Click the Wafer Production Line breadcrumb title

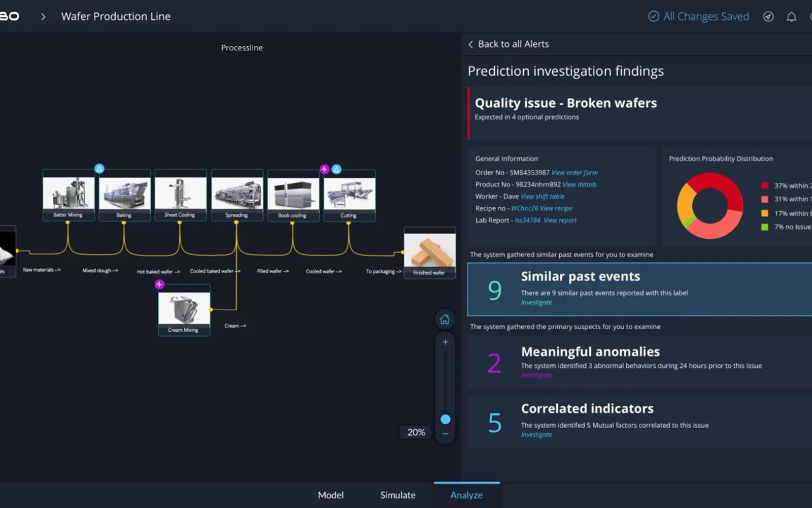116,16
